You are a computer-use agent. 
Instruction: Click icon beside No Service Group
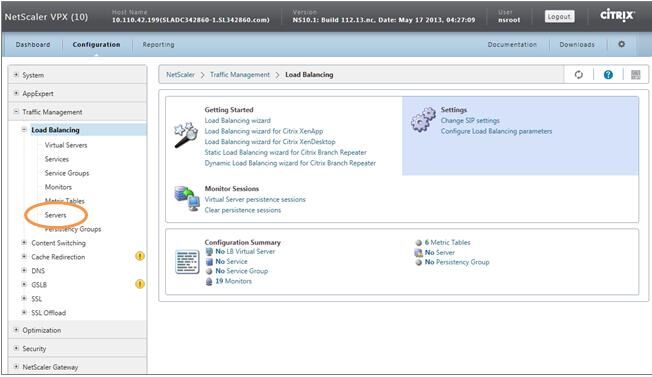tap(209, 271)
